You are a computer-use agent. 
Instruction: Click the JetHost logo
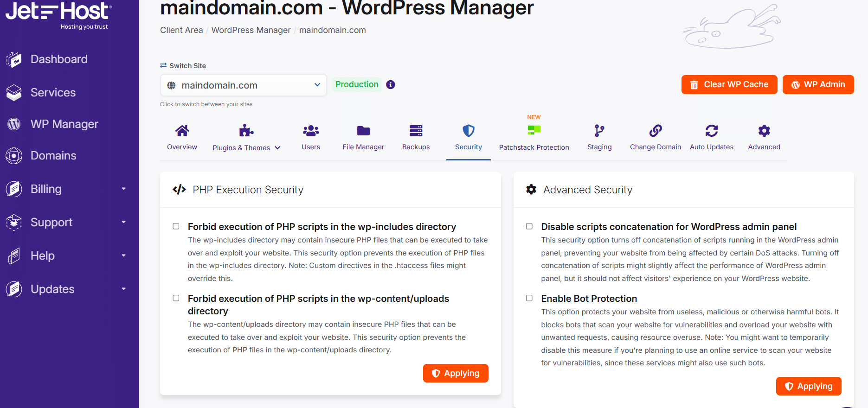coord(59,15)
